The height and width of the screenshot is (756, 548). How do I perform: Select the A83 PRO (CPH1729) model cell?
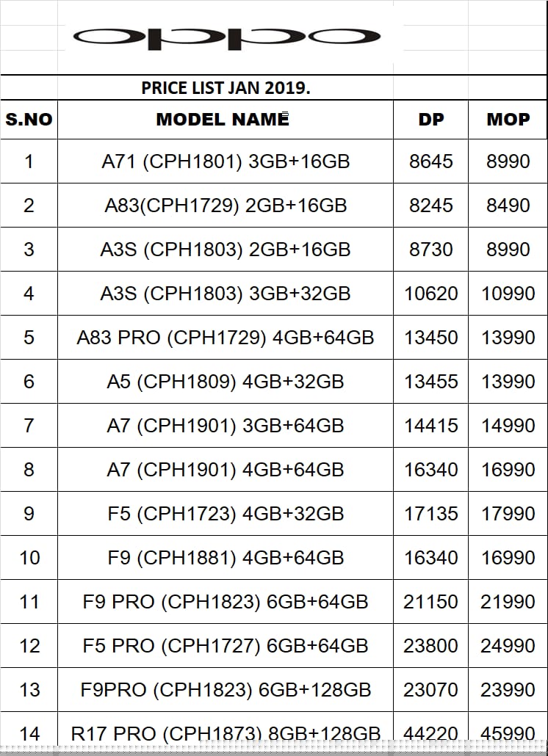[x=226, y=338]
